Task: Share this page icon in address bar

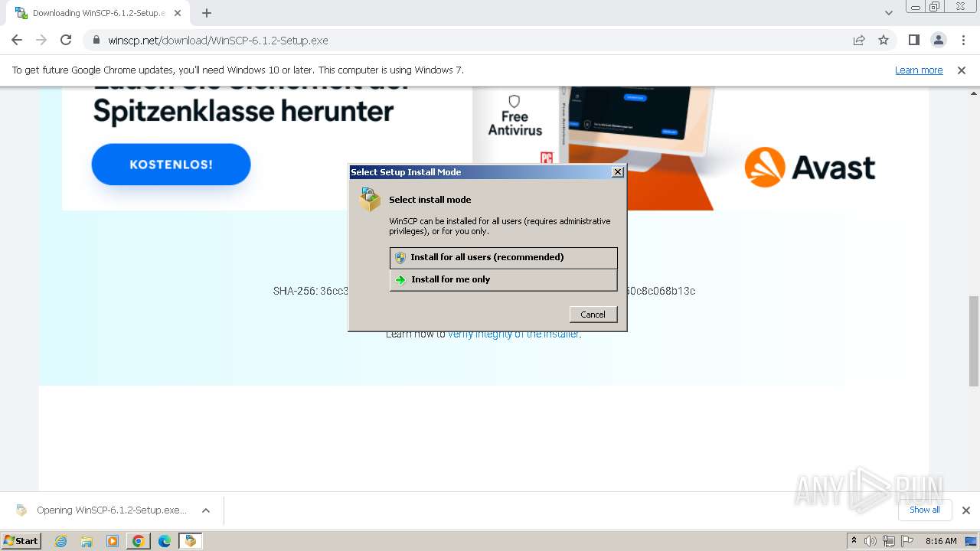Action: [859, 41]
